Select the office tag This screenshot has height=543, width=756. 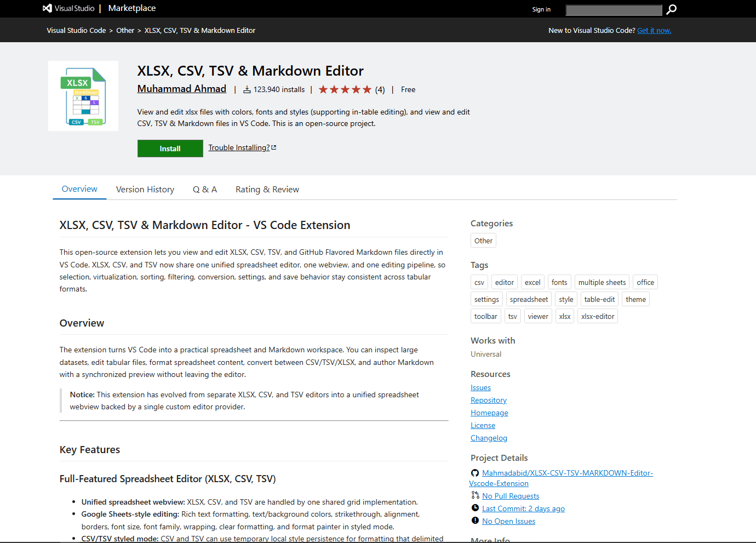click(x=645, y=282)
